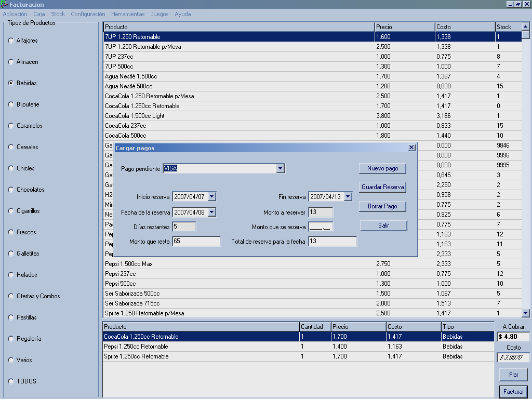
Task: Select the 7UP 500cc product row
Action: click(x=312, y=66)
